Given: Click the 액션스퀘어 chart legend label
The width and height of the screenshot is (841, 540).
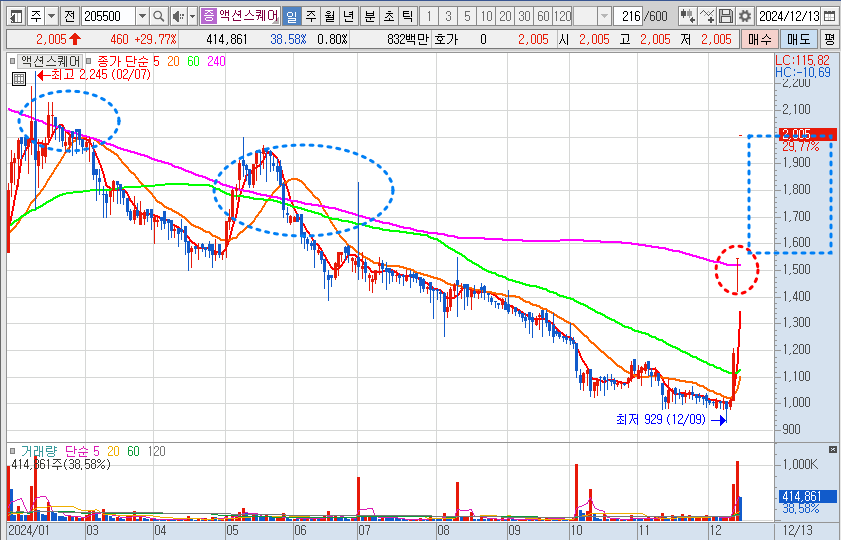Looking at the screenshot, I should [x=51, y=61].
